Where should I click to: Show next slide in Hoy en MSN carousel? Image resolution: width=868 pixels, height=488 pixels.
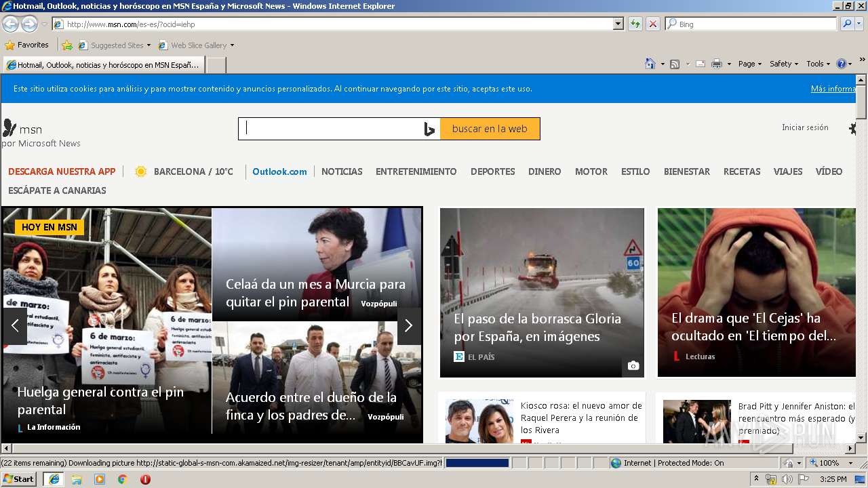408,326
